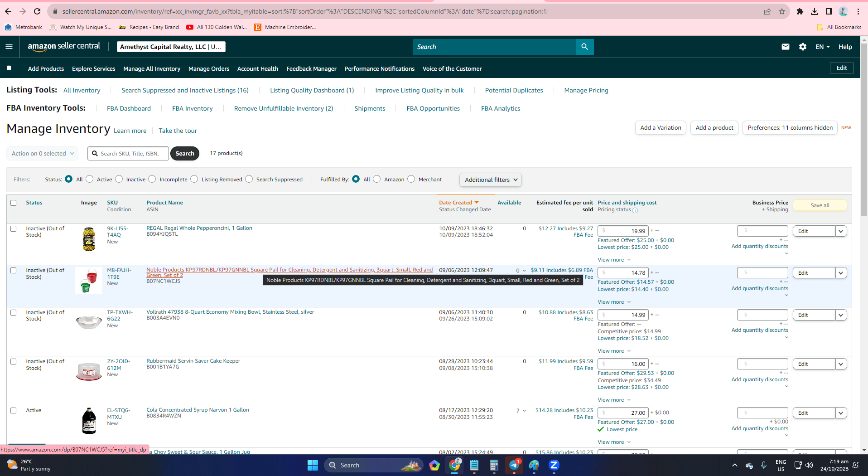Expand the available quantity chevron for Cola Syrup
The height and width of the screenshot is (476, 868).
coord(525,411)
